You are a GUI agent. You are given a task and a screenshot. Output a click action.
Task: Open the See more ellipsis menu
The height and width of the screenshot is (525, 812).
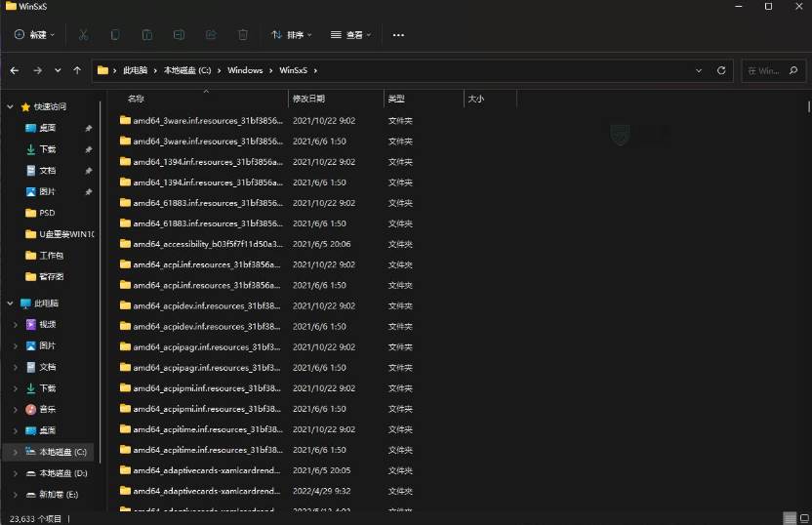(x=398, y=35)
